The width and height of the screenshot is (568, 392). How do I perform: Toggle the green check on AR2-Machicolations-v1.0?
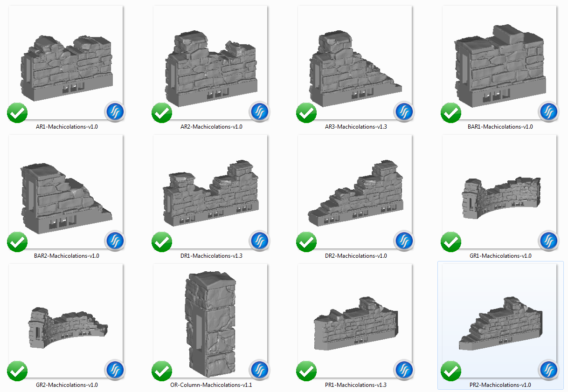click(x=162, y=113)
